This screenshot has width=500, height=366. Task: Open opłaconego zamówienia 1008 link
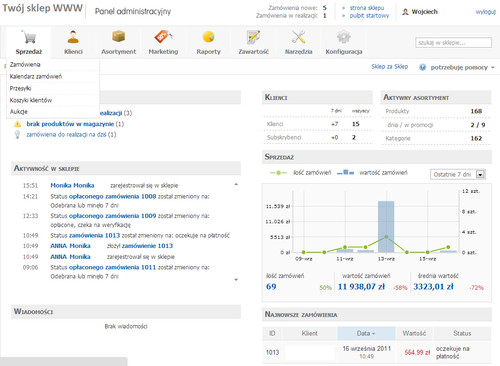(x=112, y=196)
